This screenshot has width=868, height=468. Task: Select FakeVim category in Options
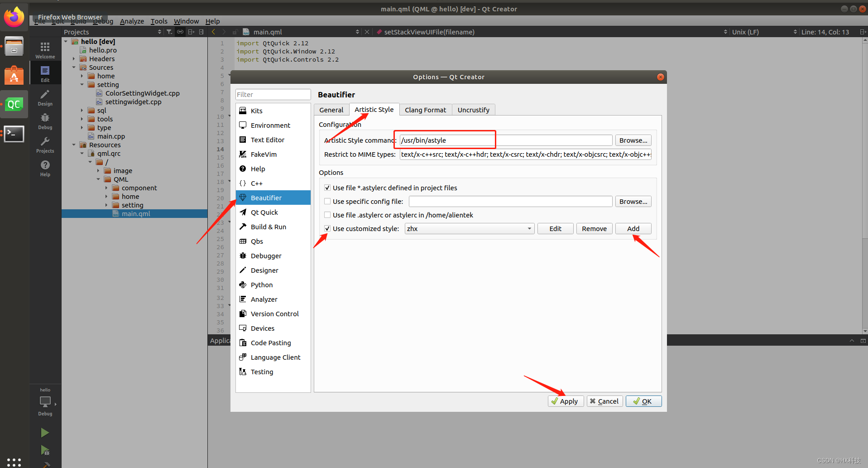pos(273,154)
